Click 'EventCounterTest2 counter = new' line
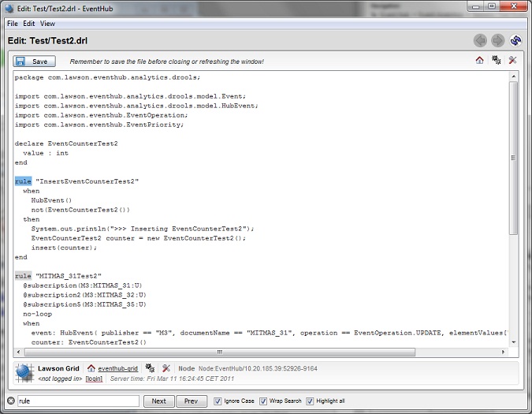The height and width of the screenshot is (414, 532). pyautogui.click(x=139, y=238)
